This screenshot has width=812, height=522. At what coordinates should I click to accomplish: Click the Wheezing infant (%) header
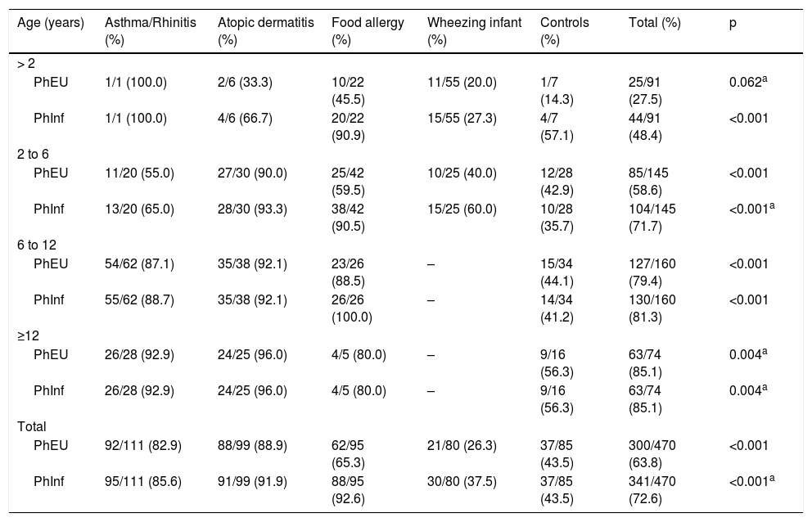point(474,30)
